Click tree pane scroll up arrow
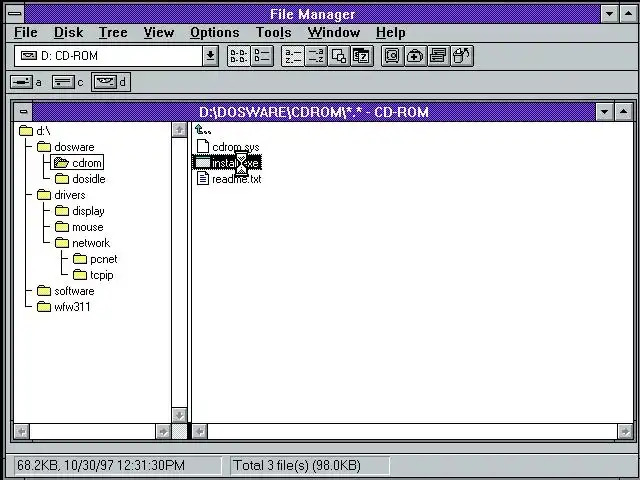The image size is (640, 480). point(179,130)
